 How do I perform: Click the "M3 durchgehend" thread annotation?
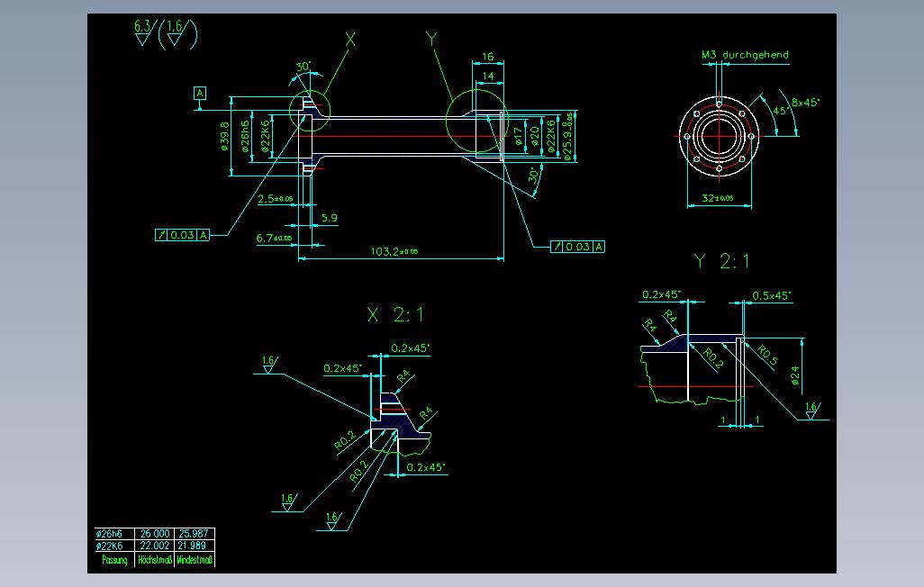tap(745, 55)
